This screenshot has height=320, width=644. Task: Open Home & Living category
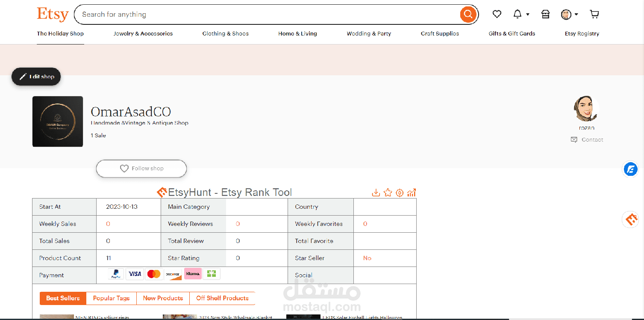tap(298, 33)
